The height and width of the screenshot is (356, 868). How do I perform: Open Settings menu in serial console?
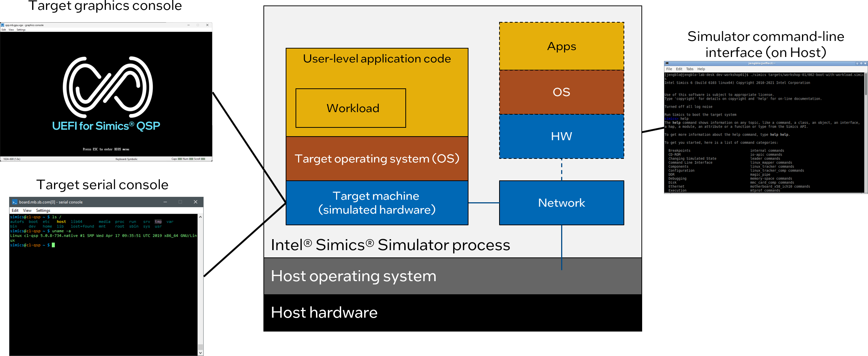click(43, 211)
